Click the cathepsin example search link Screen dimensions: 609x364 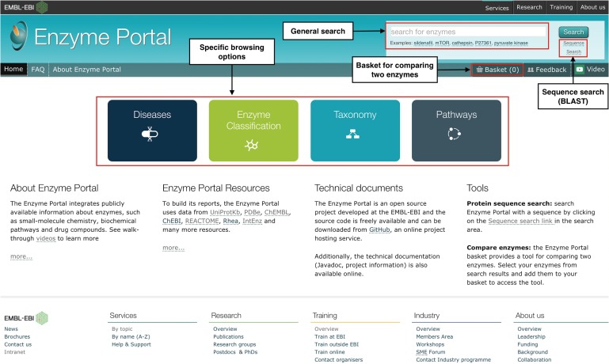point(462,43)
